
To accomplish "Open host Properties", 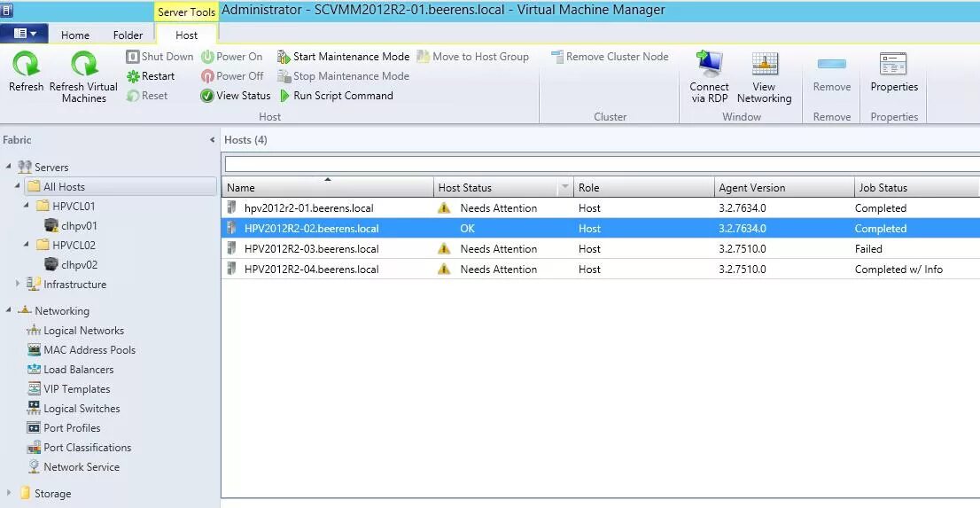I will coord(894,74).
